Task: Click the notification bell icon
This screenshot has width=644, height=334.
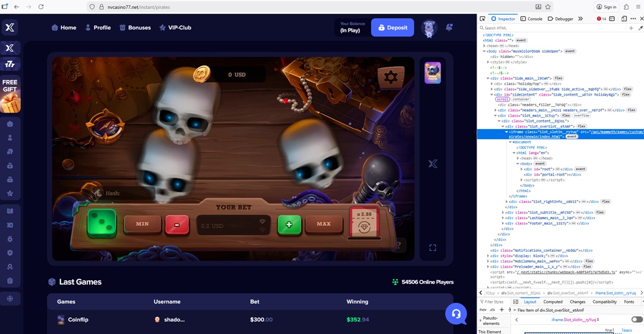Action: coord(449,27)
